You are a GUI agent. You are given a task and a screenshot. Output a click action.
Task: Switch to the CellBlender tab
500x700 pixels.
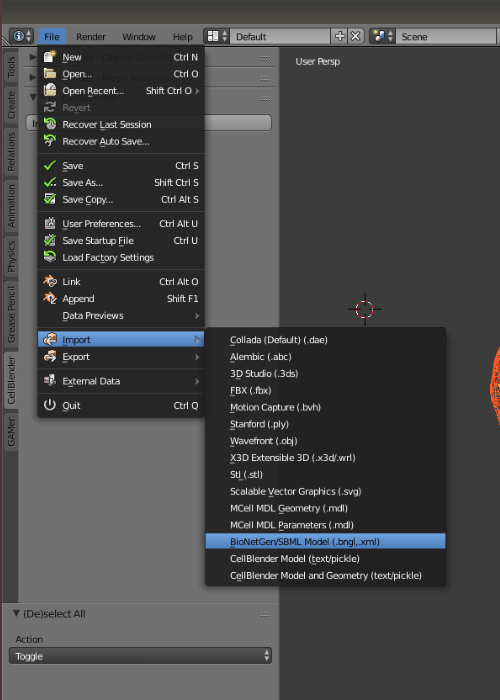click(11, 380)
